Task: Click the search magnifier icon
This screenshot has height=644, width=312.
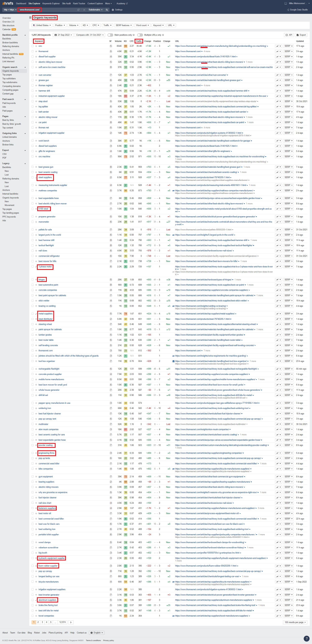Action: (107, 10)
